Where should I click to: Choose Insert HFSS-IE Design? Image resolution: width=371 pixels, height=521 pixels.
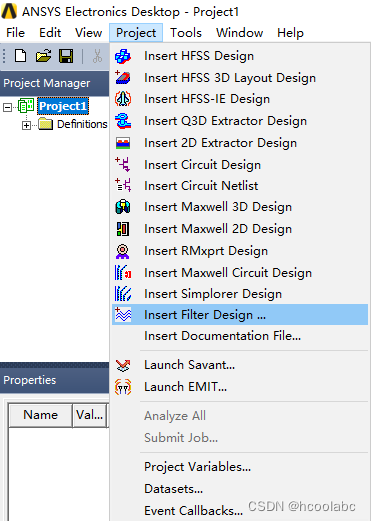click(x=240, y=99)
